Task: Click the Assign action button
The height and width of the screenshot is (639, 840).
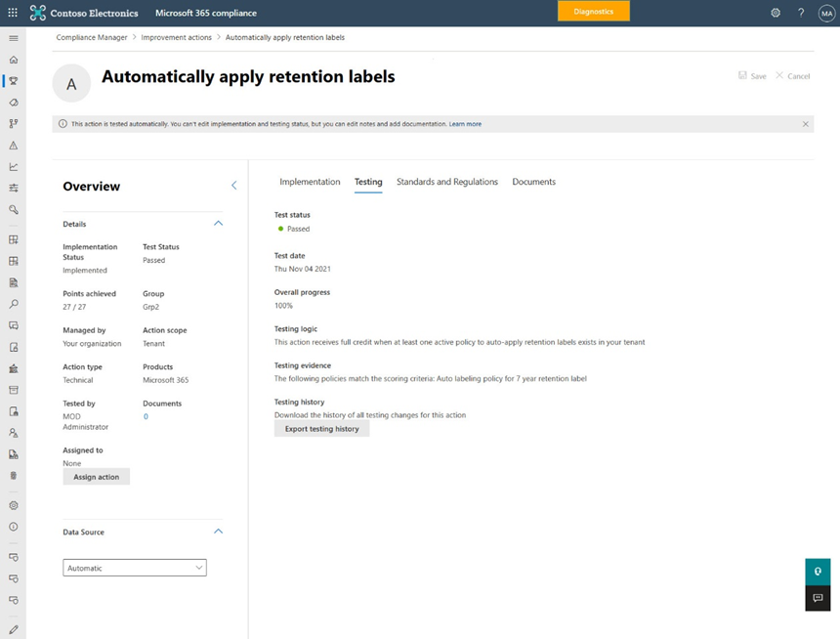Action: pyautogui.click(x=96, y=477)
